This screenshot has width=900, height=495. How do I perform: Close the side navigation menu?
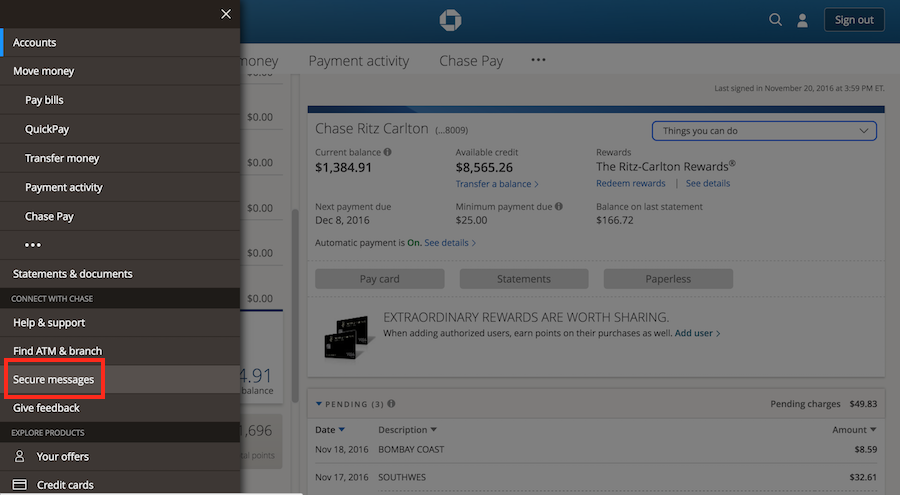point(226,14)
